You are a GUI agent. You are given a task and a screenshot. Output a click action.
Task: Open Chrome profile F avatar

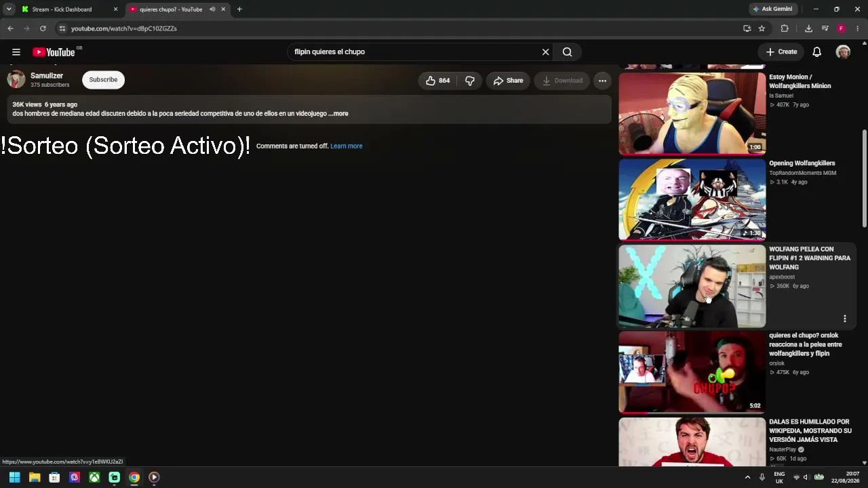pos(842,28)
